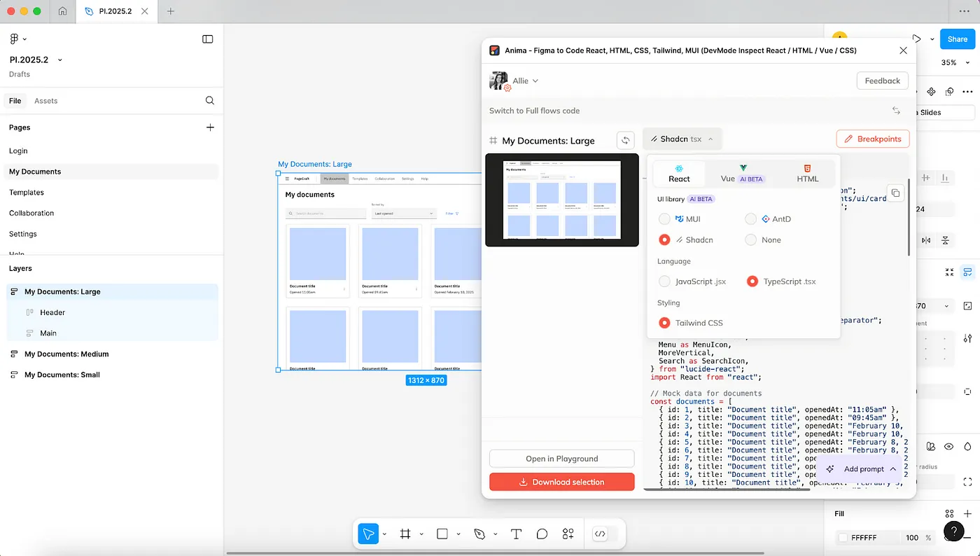980x556 pixels.
Task: Select the Shadcn UI library radio button
Action: 664,239
